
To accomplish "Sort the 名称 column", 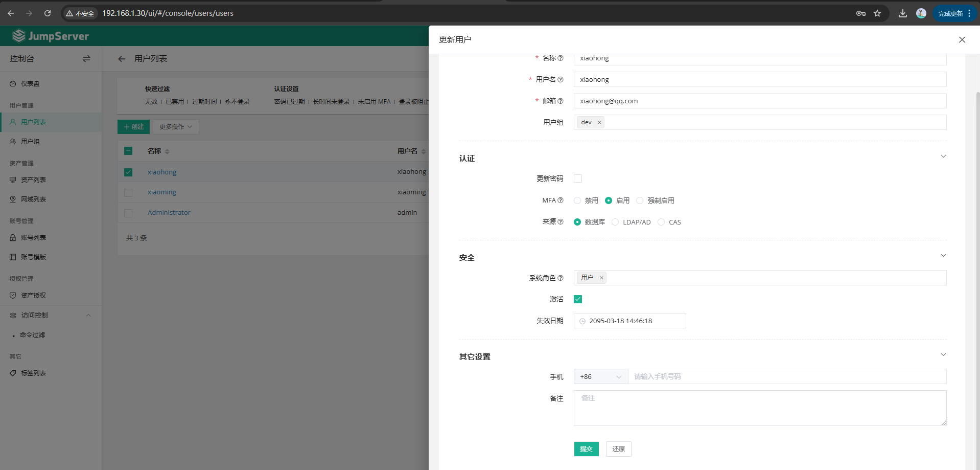I will point(167,151).
